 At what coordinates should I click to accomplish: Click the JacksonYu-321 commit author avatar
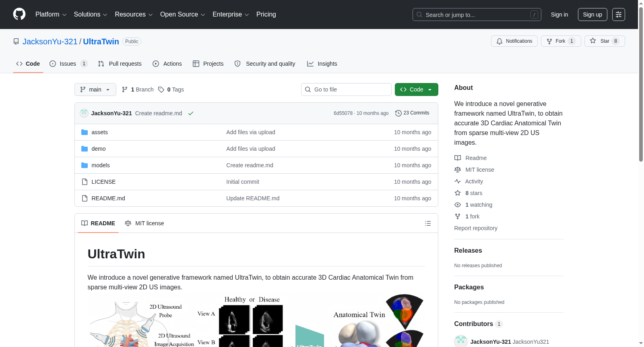coord(84,113)
